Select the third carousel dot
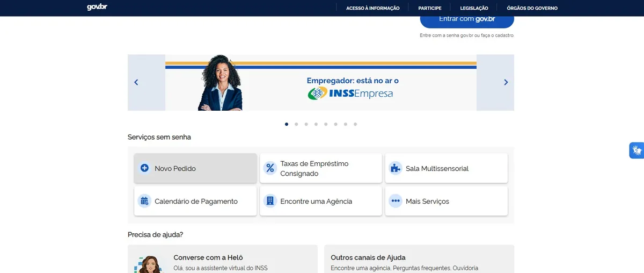The width and height of the screenshot is (644, 273). (306, 124)
